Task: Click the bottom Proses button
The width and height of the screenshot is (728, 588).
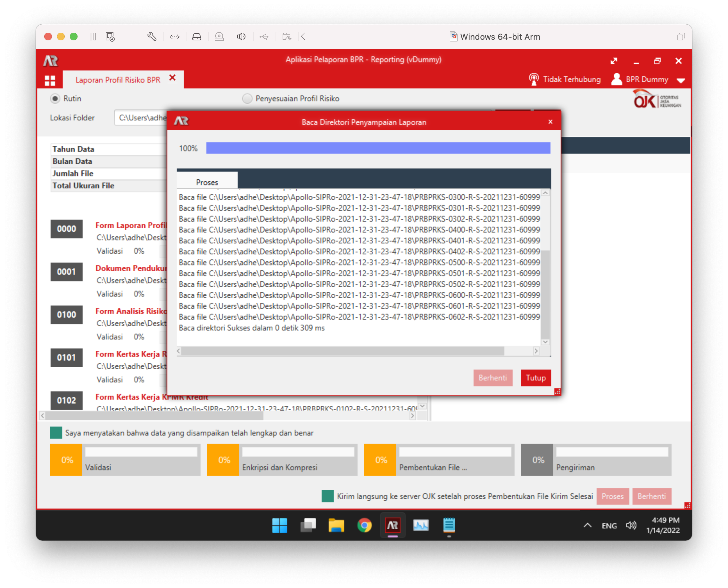Action: [x=612, y=496]
